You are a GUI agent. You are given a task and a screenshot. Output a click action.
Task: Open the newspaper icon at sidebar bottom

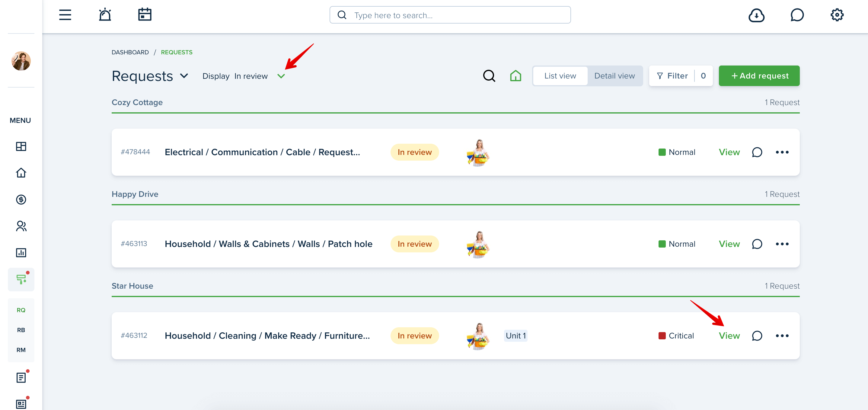(x=21, y=404)
